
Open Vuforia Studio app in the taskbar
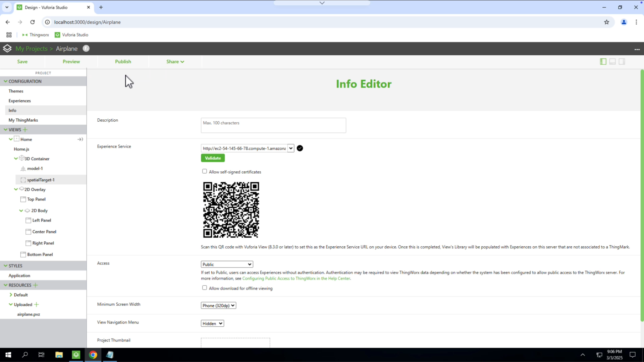76,355
